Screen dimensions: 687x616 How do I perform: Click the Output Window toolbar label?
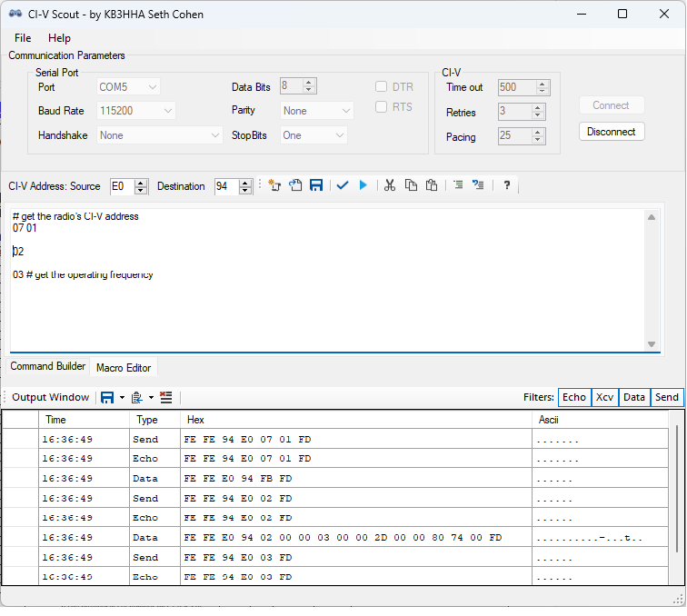50,397
